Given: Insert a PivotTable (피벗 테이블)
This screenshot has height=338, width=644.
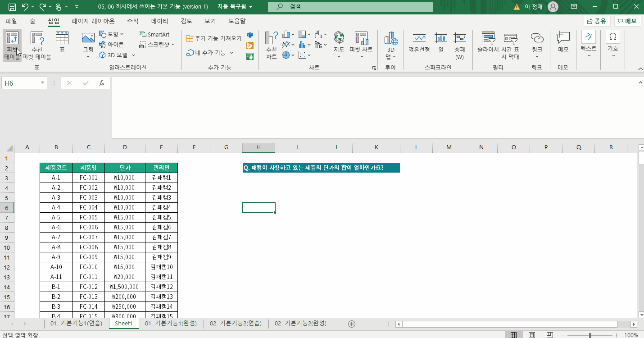Looking at the screenshot, I should [12, 46].
